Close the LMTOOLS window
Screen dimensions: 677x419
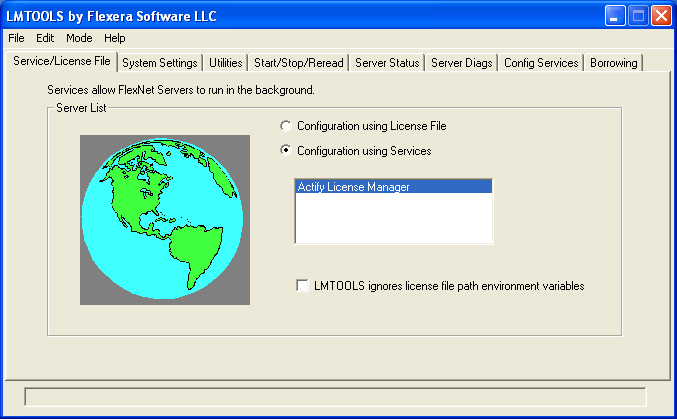pyautogui.click(x=661, y=15)
